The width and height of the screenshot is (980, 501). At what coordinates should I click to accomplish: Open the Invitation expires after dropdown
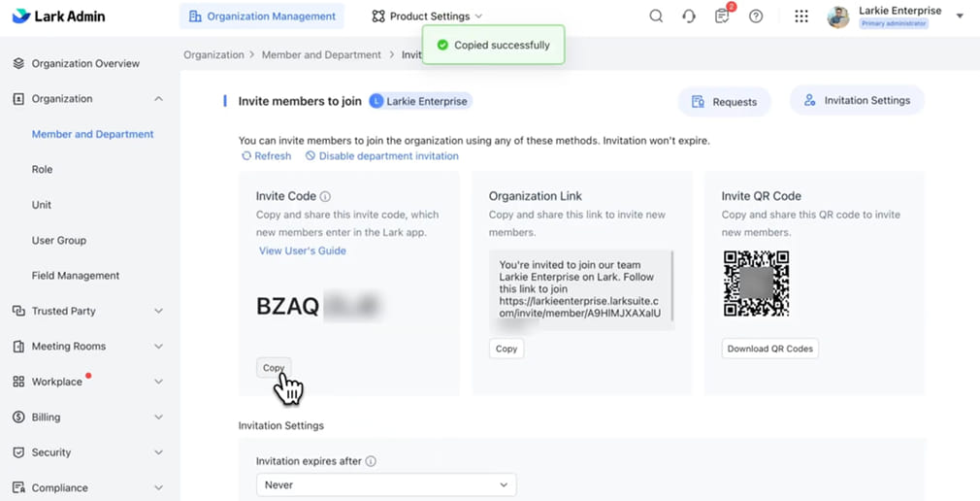386,484
